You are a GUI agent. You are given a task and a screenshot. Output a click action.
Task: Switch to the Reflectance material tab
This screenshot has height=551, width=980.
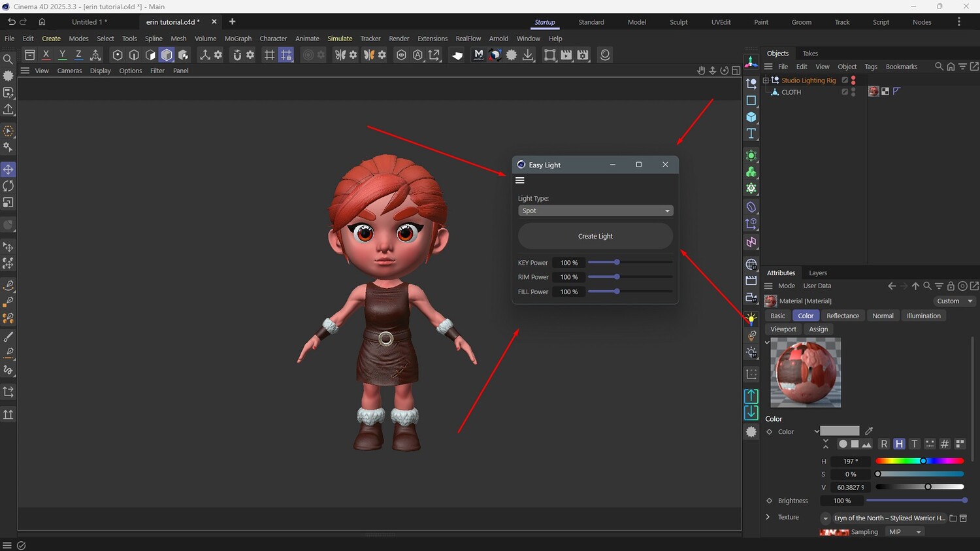coord(843,316)
